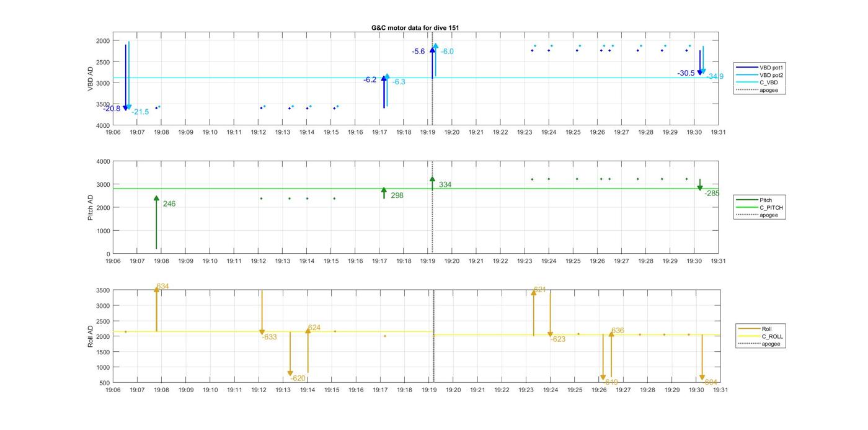Viewport: 868px width, 430px height.
Task: Click apogee entry in the Roll legend
Action: tap(759, 344)
